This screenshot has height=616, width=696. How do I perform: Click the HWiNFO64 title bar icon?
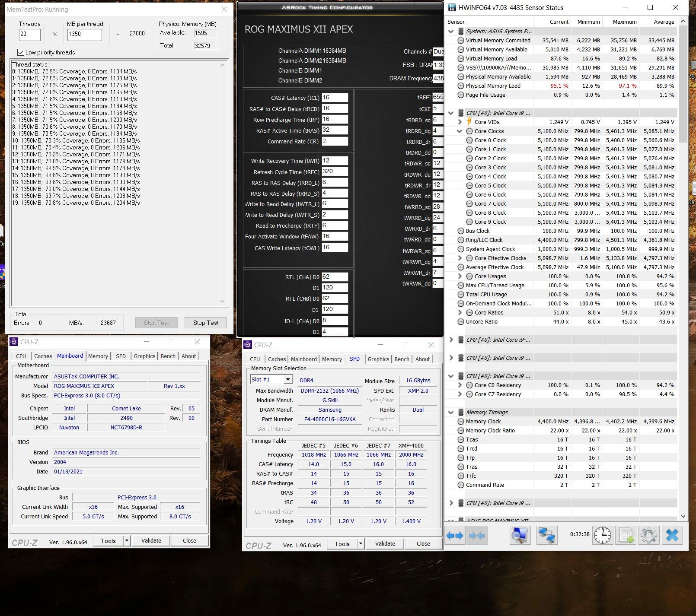(452, 7)
